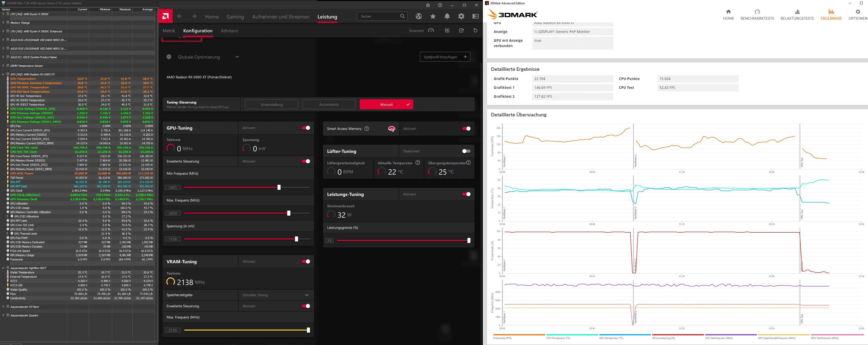This screenshot has height=345, width=868.
Task: Expand CPU [#0]: AMD Ryzen 9 5900X node
Action: click(x=3, y=14)
